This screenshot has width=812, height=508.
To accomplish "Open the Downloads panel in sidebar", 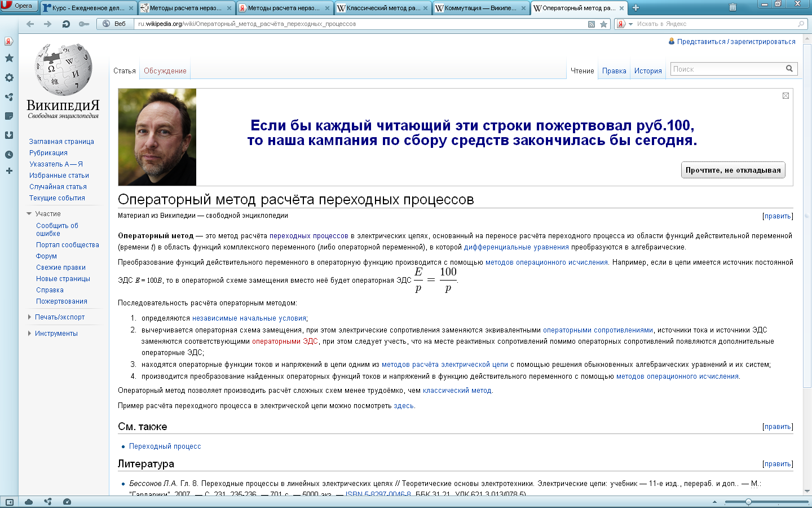I will [9, 135].
